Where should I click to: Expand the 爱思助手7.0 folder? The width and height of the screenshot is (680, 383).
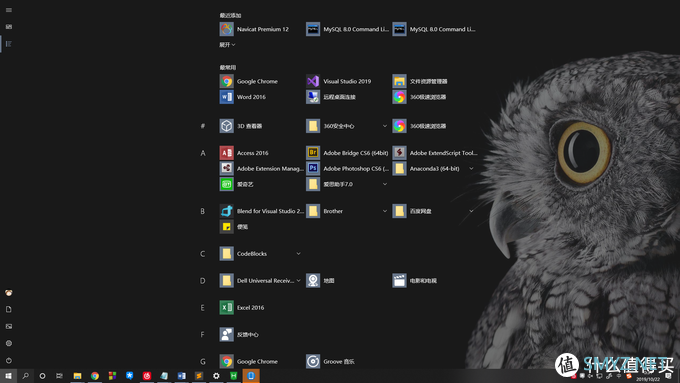[385, 184]
